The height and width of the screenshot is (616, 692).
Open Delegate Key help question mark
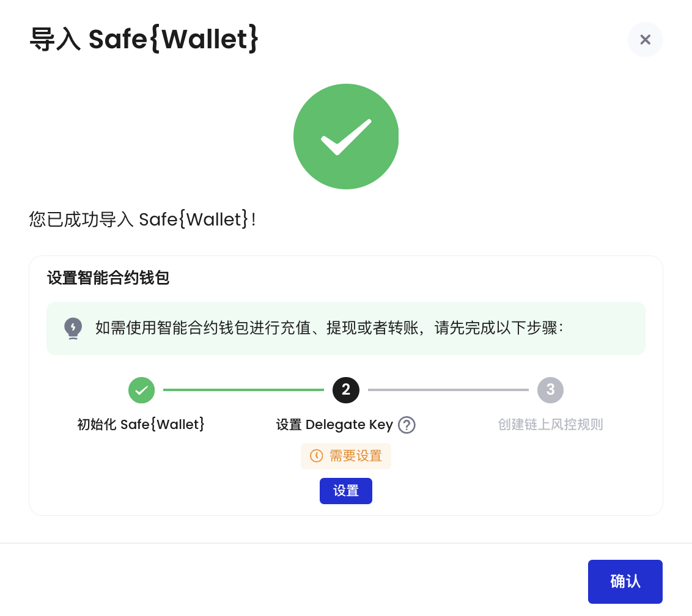407,425
